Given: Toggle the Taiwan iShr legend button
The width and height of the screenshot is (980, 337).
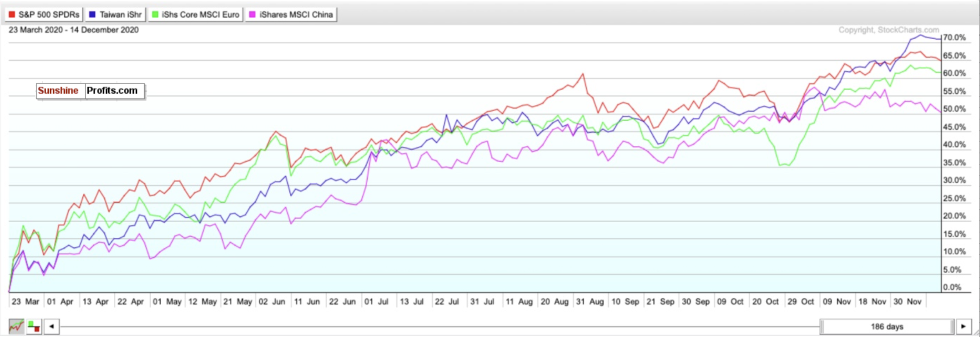Looking at the screenshot, I should pos(116,14).
